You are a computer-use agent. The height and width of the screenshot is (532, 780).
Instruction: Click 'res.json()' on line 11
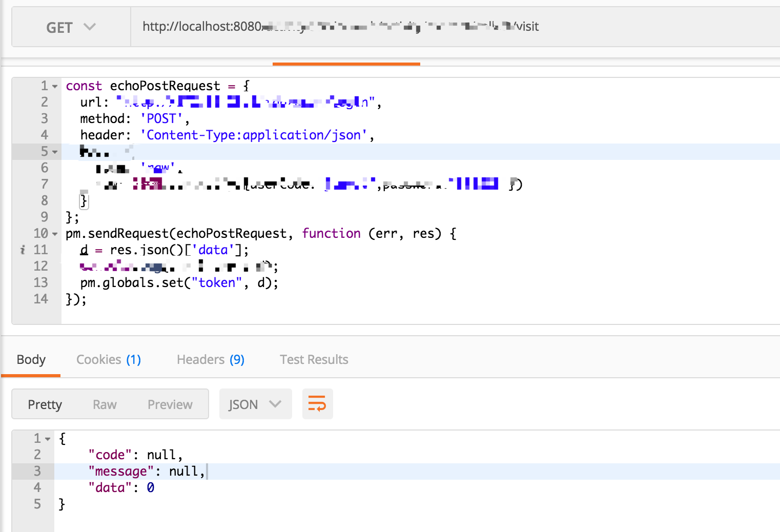(147, 250)
